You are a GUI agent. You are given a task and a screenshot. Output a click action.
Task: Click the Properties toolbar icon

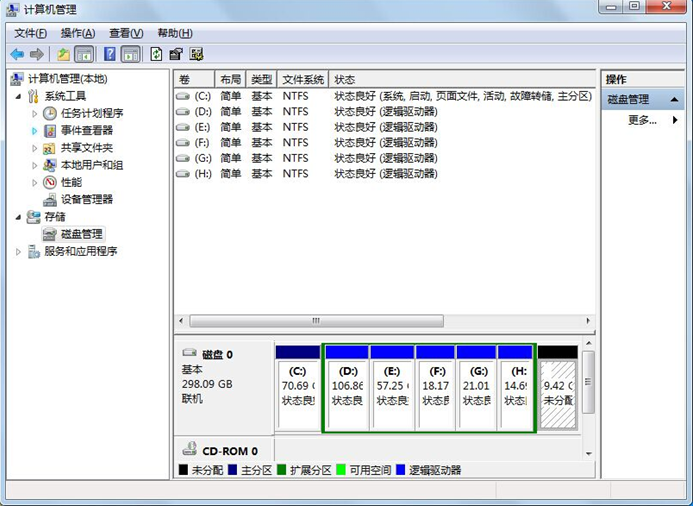coord(176,54)
